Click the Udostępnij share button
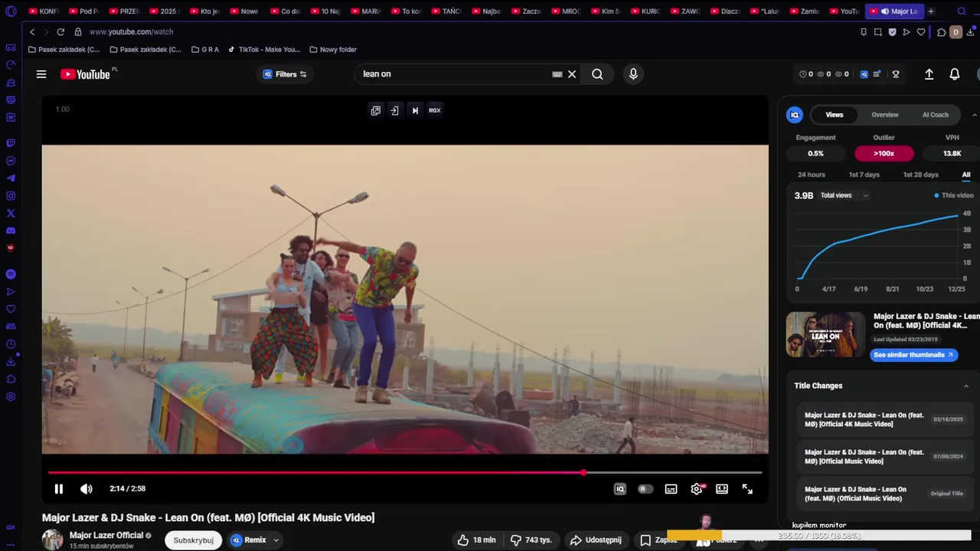 coord(596,540)
